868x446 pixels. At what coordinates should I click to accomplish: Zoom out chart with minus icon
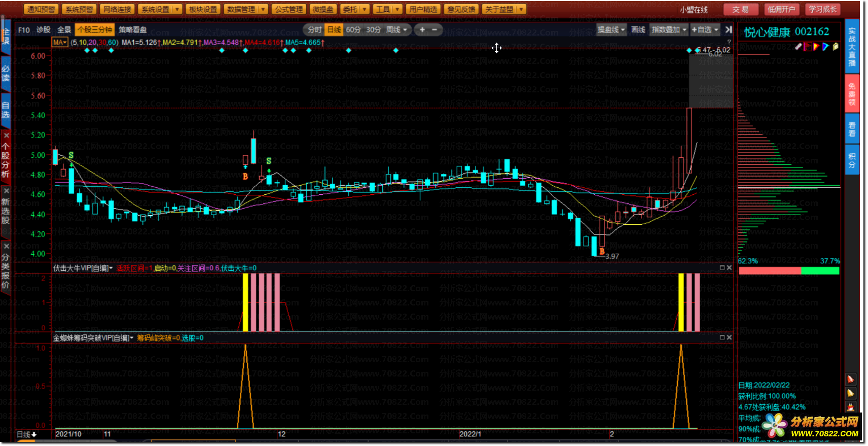pos(435,30)
